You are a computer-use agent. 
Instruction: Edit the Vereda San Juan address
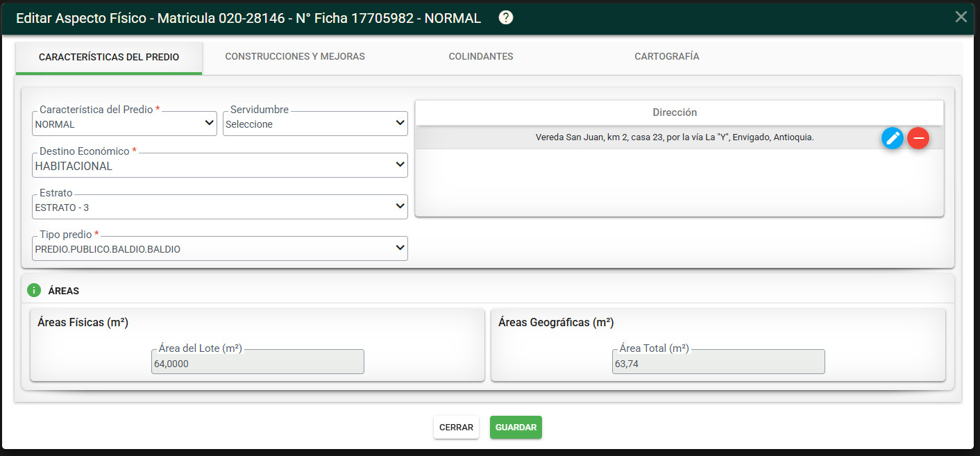pos(893,138)
